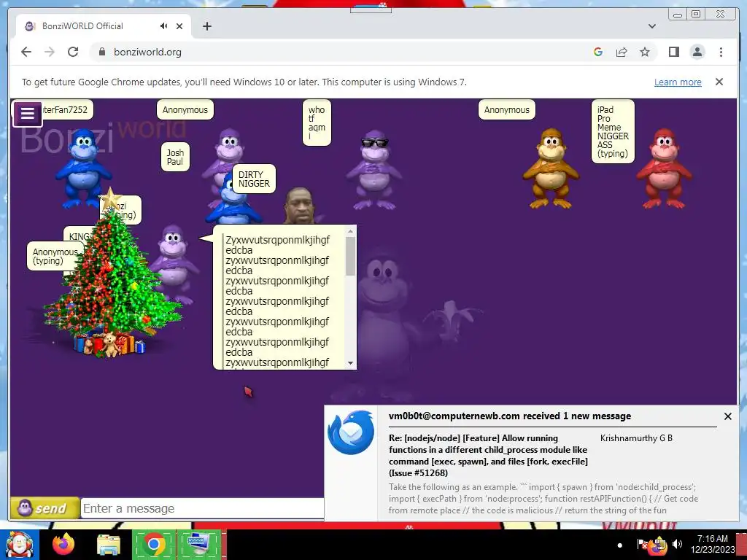The width and height of the screenshot is (747, 560).
Task: Click the Google icon in the address bar
Action: click(x=598, y=52)
